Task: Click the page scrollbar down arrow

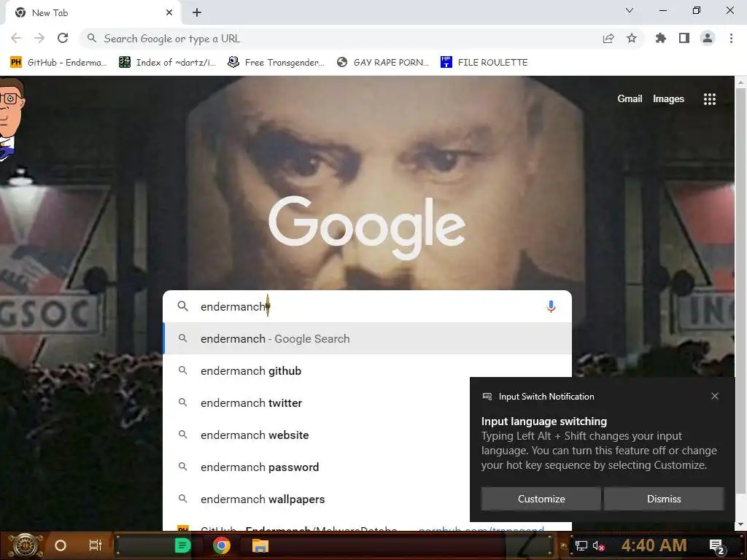Action: pyautogui.click(x=741, y=524)
